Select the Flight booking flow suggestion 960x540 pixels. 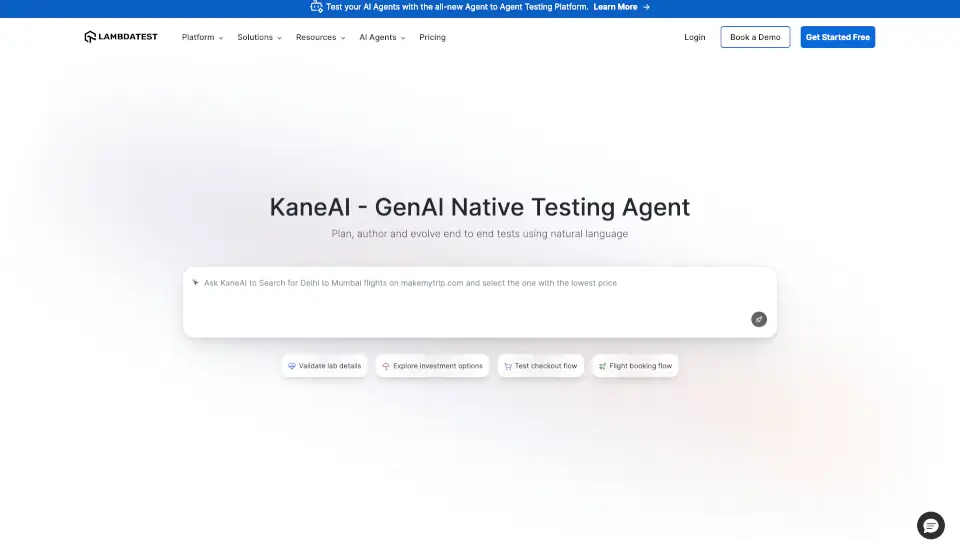635,366
